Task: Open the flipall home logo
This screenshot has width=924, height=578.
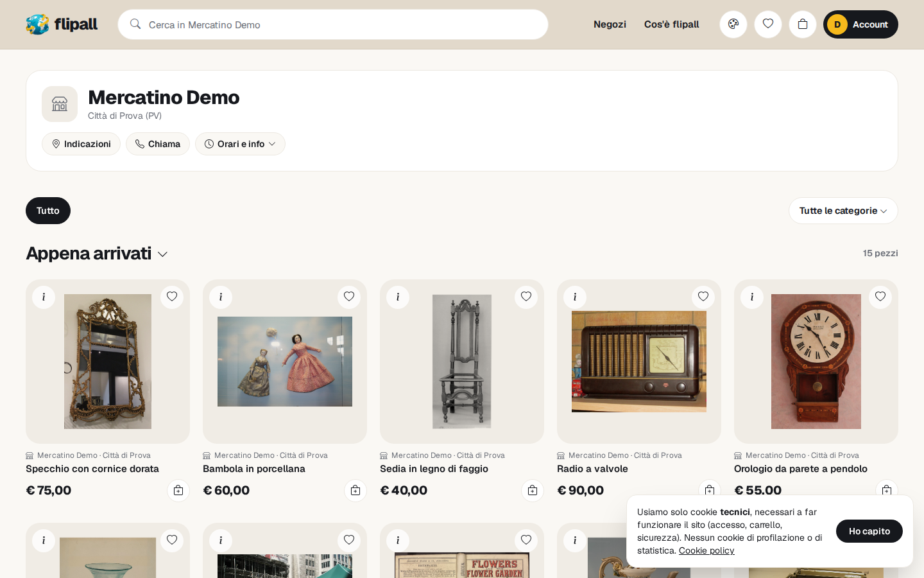Action: tap(62, 24)
